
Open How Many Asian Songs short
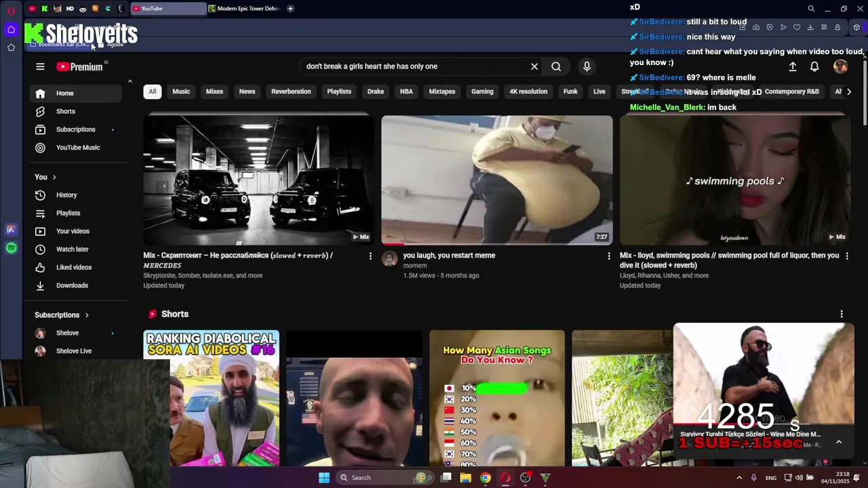pyautogui.click(x=497, y=399)
